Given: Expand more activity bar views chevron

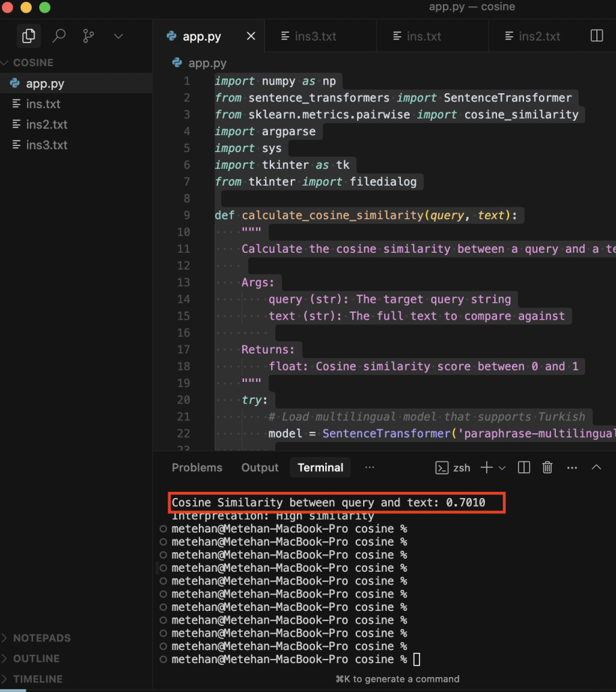Looking at the screenshot, I should pos(118,36).
